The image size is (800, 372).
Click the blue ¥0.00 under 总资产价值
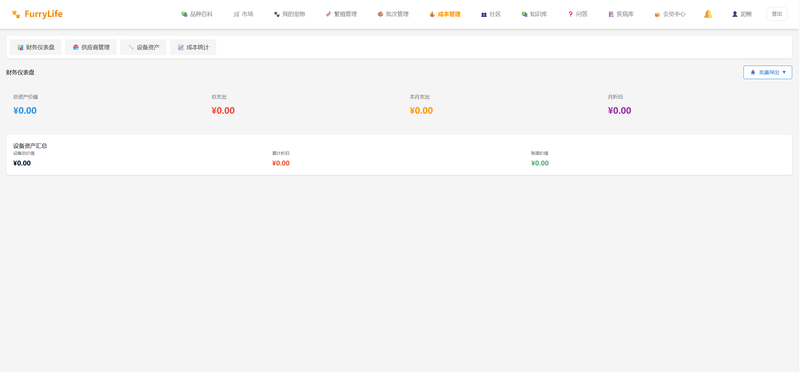point(24,111)
